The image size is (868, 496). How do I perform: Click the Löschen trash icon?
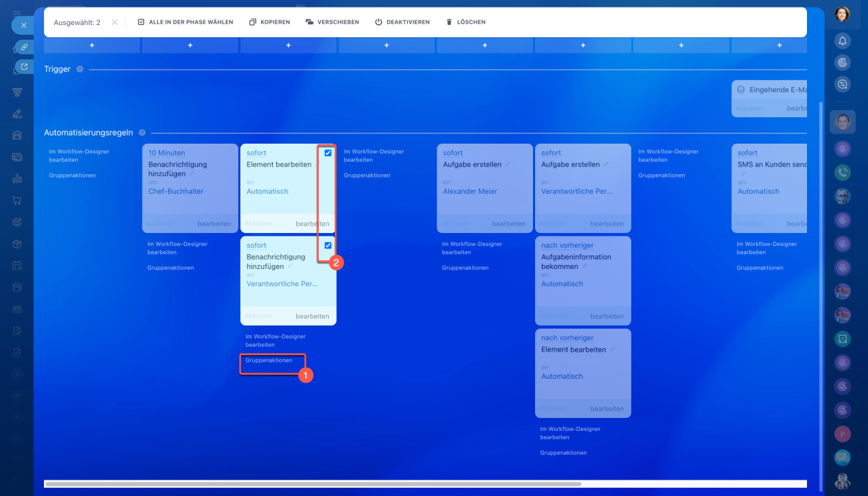(x=449, y=22)
